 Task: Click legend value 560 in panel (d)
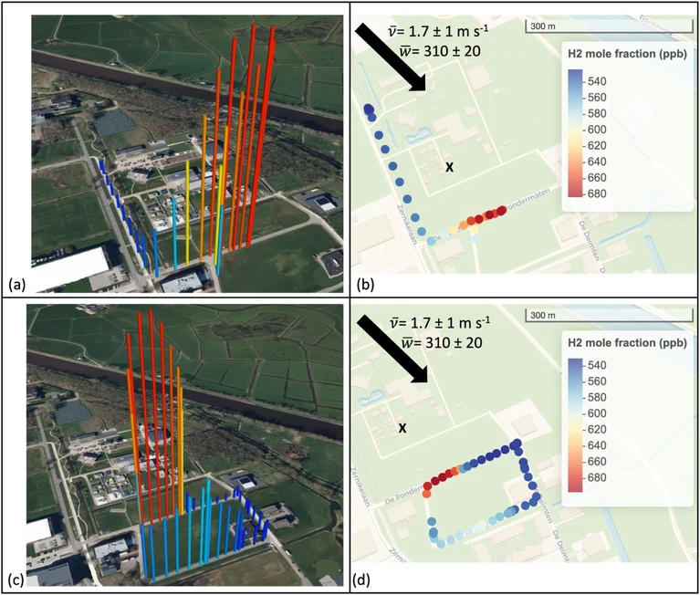(597, 381)
